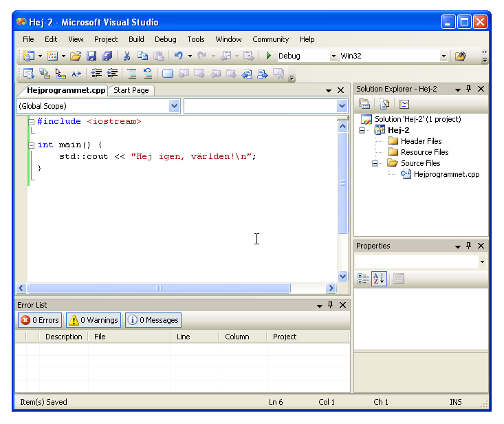Increase line indent with the indent icon

click(112, 74)
